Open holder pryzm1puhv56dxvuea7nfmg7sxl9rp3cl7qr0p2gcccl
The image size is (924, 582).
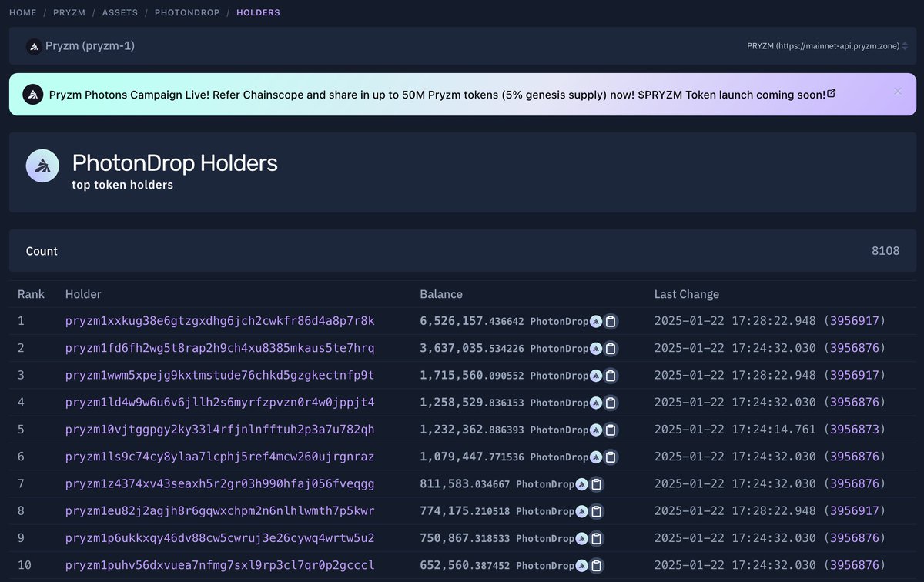pyautogui.click(x=220, y=565)
